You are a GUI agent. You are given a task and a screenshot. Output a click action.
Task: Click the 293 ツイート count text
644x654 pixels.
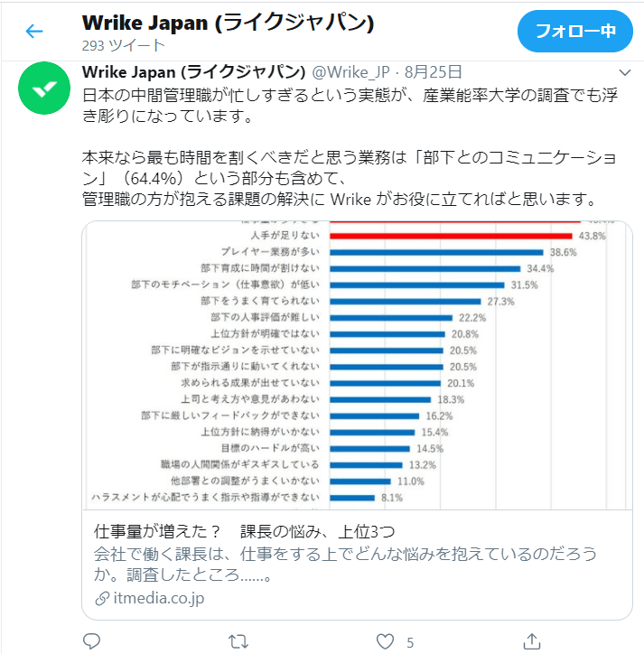(123, 45)
